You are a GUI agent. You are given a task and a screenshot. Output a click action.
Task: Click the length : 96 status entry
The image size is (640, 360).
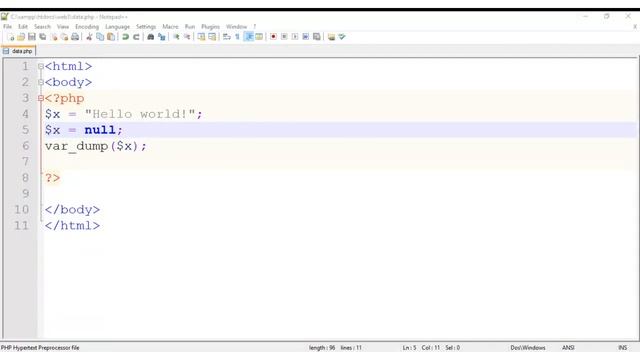tap(322, 348)
